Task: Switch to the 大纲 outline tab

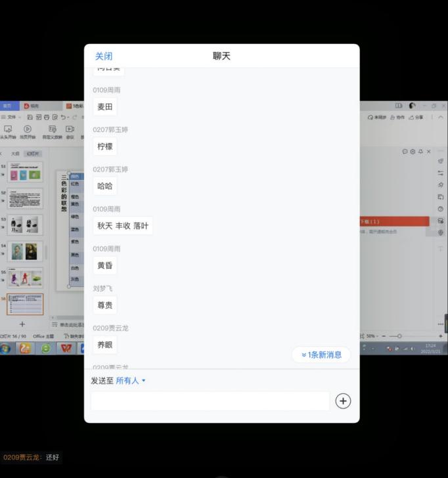Action: point(14,154)
